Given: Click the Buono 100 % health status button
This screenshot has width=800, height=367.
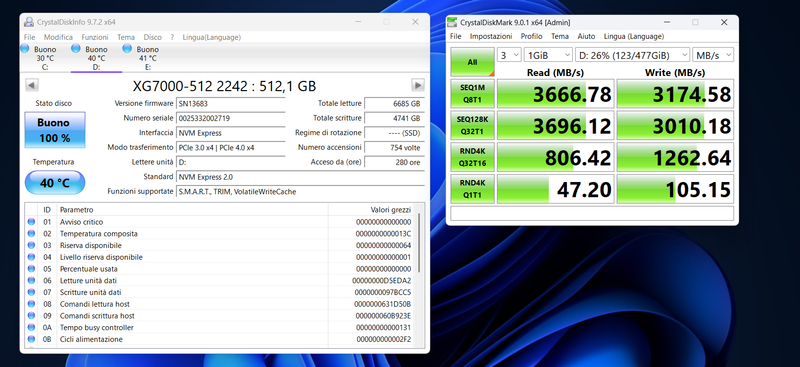Looking at the screenshot, I should (x=55, y=130).
